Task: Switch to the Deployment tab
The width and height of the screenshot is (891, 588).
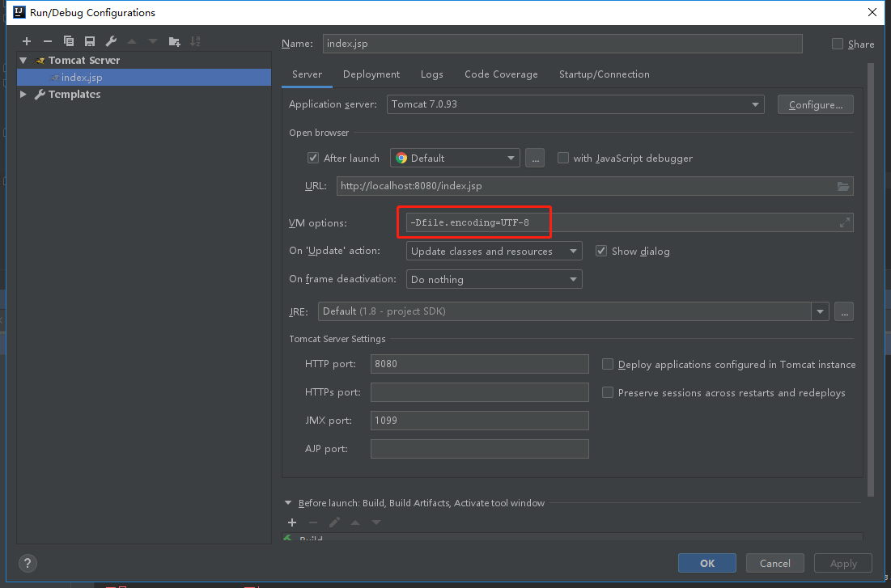Action: (x=371, y=74)
